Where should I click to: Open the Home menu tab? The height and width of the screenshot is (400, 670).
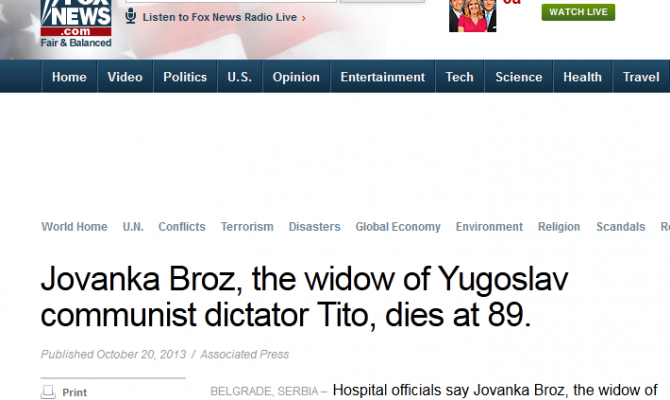[69, 77]
